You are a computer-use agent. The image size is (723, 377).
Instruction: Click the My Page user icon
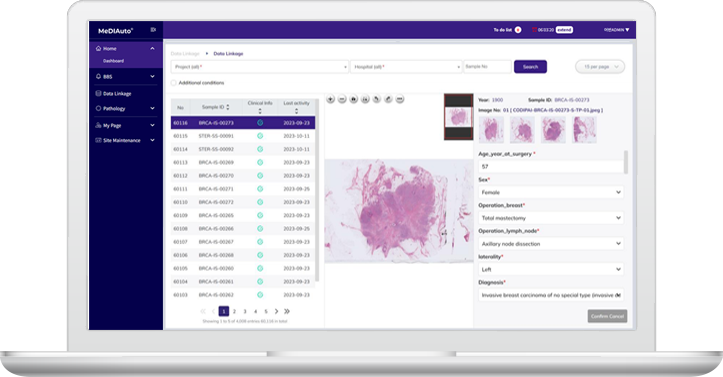(x=98, y=125)
